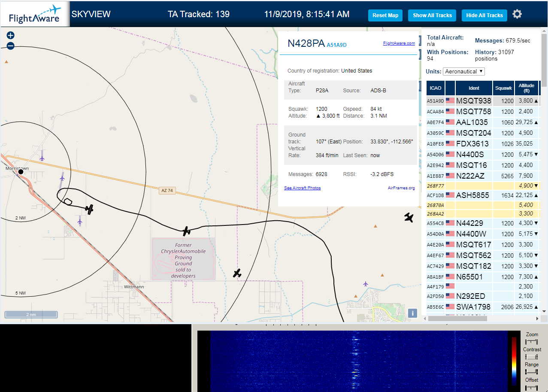The image size is (548, 392).
Task: Sort table by Altitude (ft) column
Action: click(526, 88)
